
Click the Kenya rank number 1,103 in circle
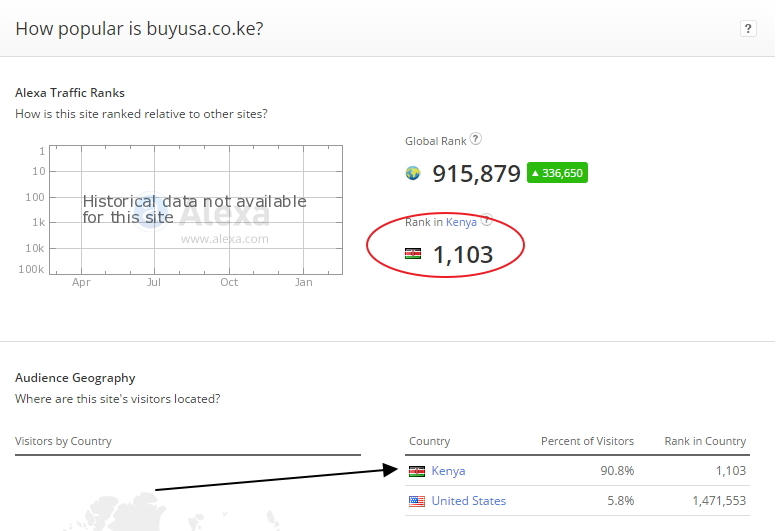click(463, 255)
